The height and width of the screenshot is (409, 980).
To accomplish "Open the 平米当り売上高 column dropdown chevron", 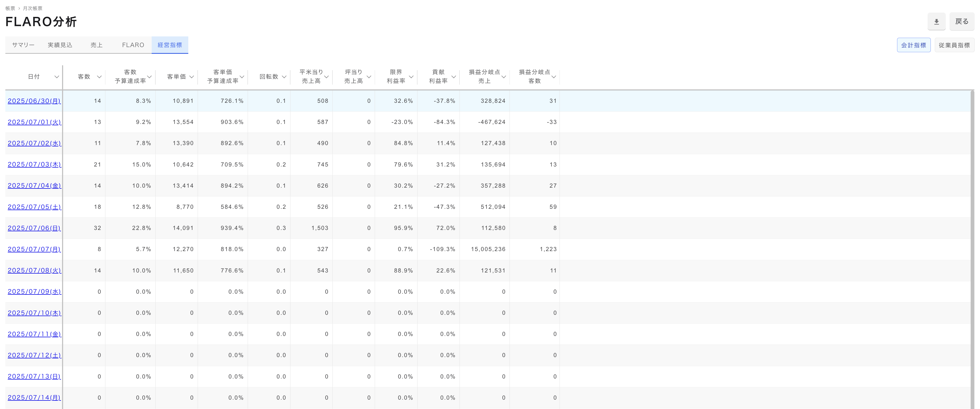I will click(326, 77).
